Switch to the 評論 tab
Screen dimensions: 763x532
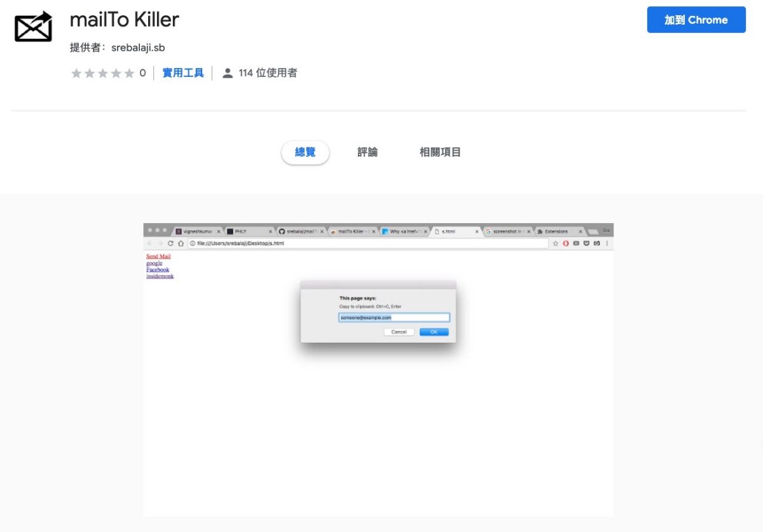click(368, 153)
